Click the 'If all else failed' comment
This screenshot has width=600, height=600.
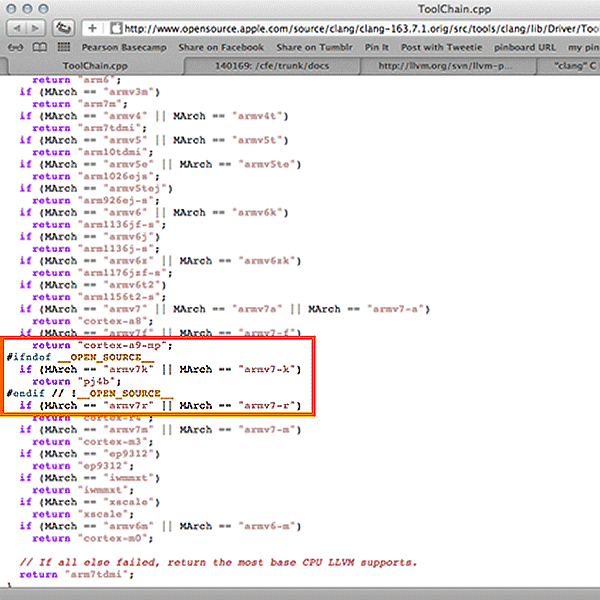pos(218,562)
